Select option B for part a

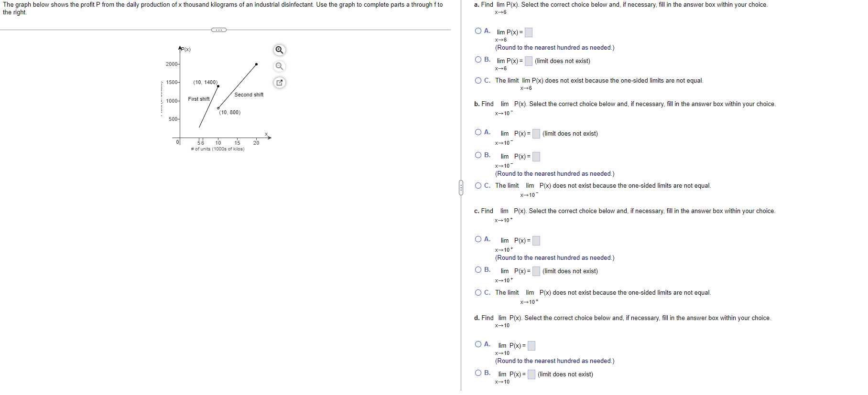click(x=478, y=60)
